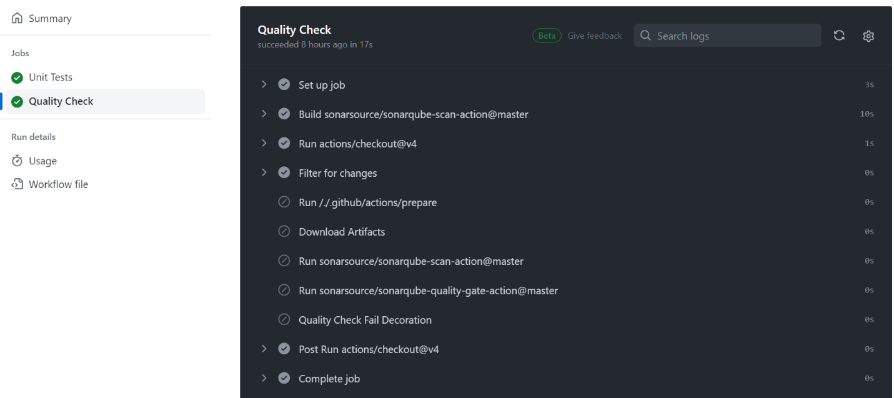Select the Quality Check Fail Decoration step
Image resolution: width=894 pixels, height=398 pixels.
(x=566, y=320)
